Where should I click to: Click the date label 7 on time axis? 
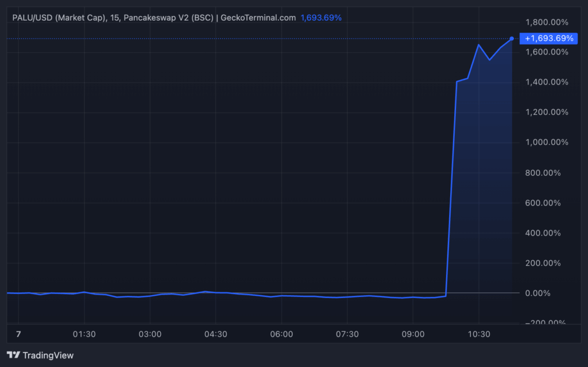coord(18,334)
